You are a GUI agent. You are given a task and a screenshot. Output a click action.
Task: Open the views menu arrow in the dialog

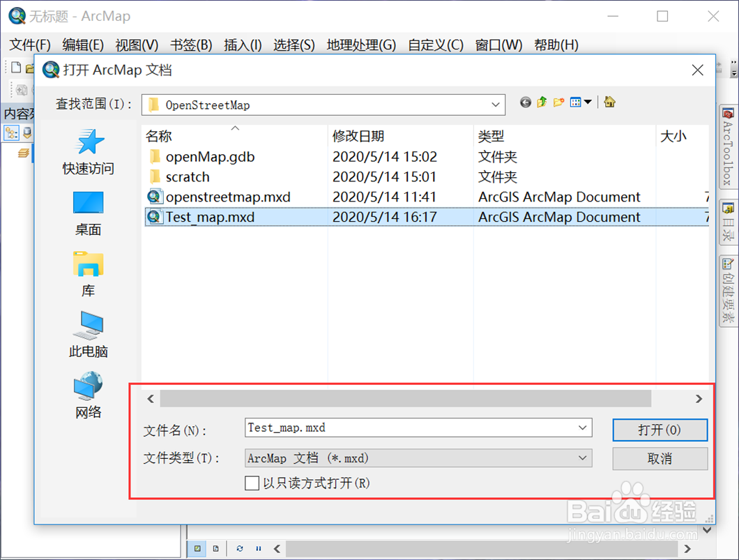click(588, 102)
